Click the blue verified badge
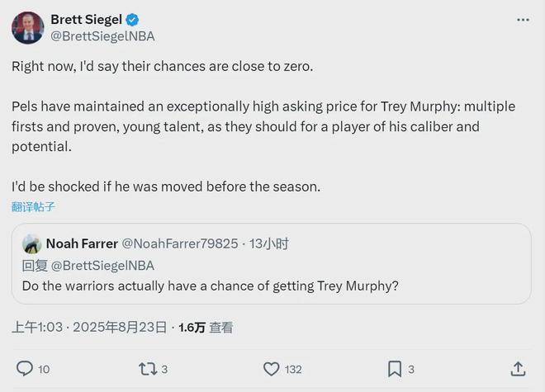The image size is (545, 392). (x=131, y=20)
